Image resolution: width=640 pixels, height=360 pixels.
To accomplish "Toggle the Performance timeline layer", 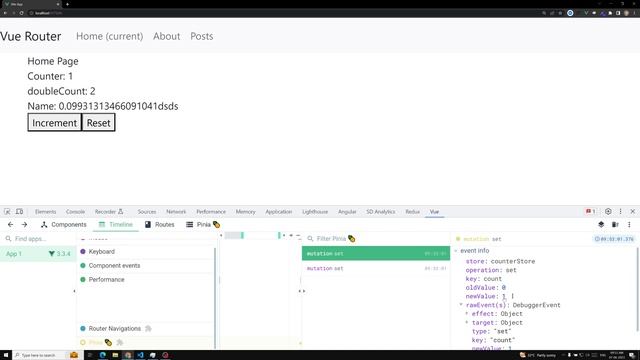I will 145,280.
